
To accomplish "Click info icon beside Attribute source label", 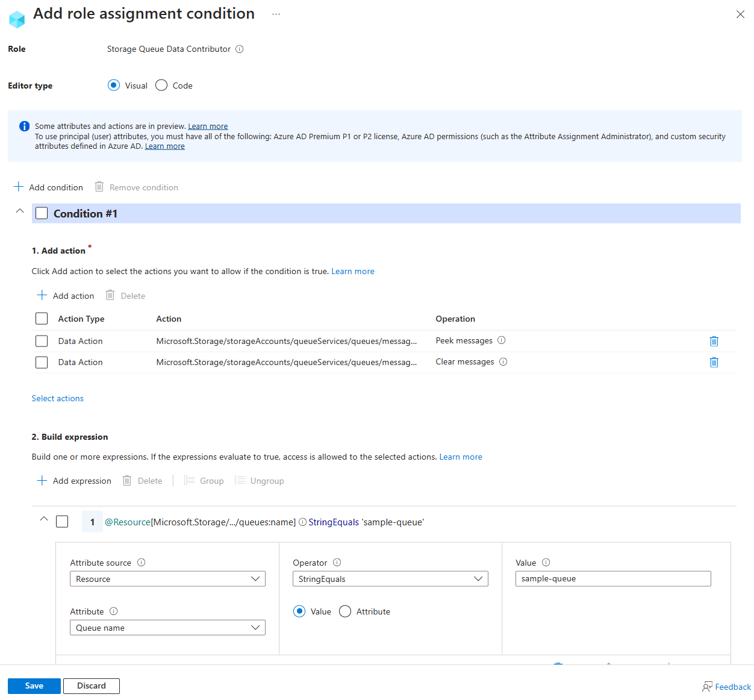I will coord(142,563).
